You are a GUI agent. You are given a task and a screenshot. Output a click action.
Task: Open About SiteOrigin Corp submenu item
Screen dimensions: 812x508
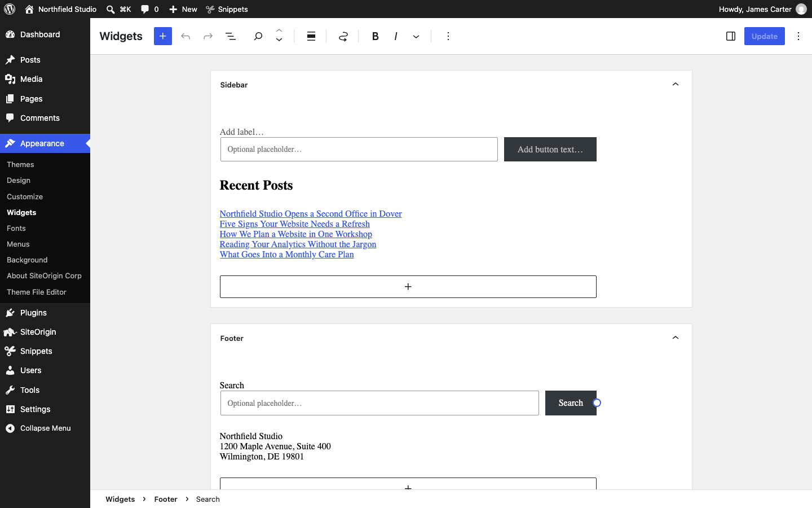44,276
